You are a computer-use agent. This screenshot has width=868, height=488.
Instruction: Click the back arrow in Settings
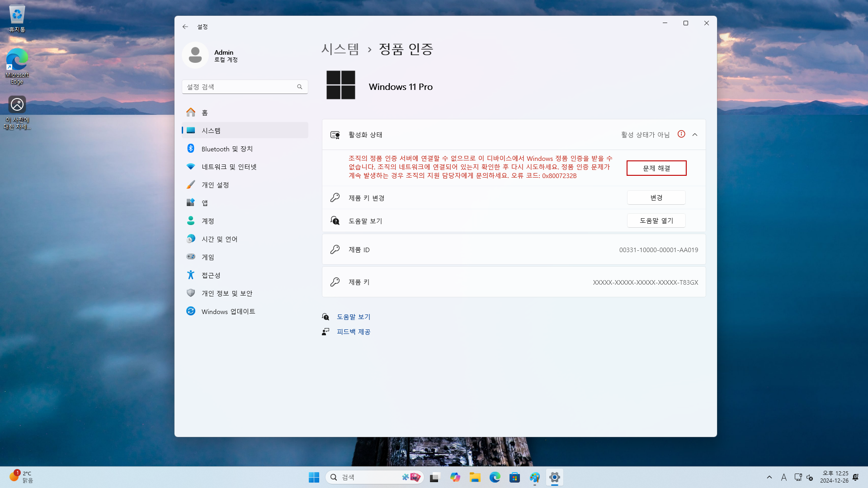pos(185,27)
